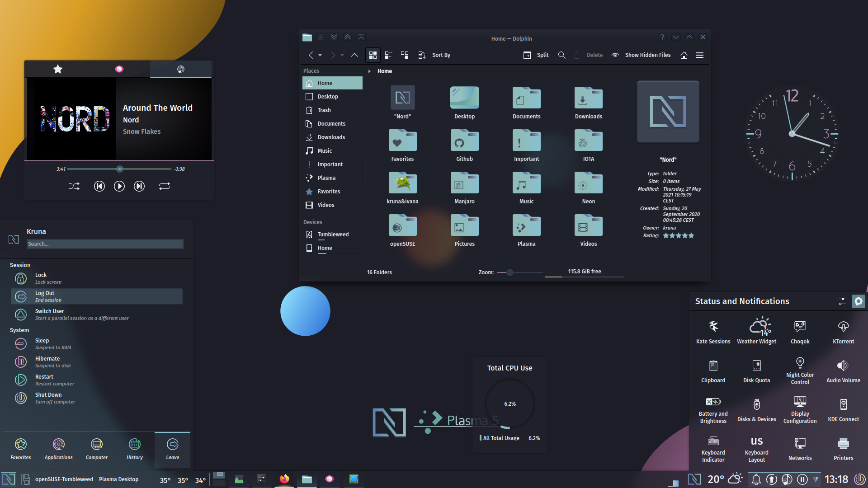Image resolution: width=868 pixels, height=488 pixels.
Task: Select Tumbleweed device in sidebar
Action: 332,235
